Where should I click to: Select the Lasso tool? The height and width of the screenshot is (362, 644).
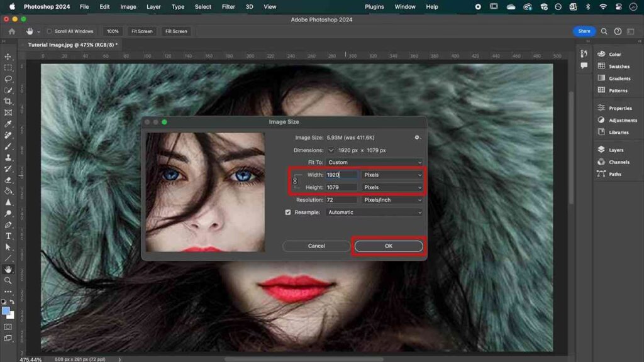[8, 79]
